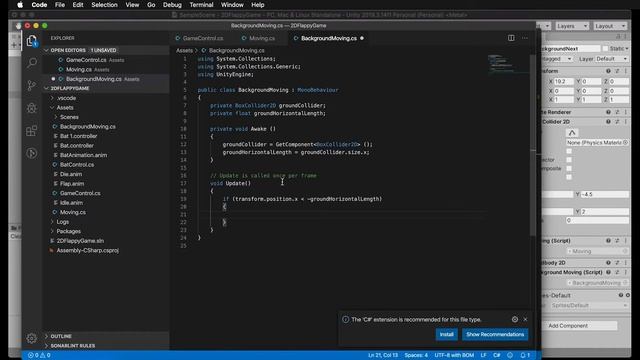Toggle the Used By Effector checkbox
This screenshot has width=640, height=360.
pos(569,160)
